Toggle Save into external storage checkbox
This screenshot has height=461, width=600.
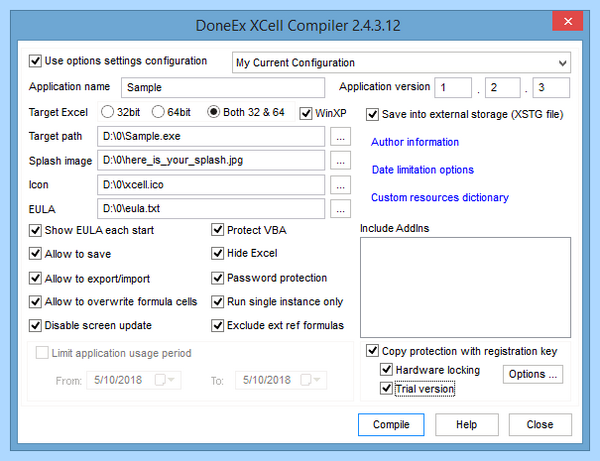[x=372, y=114]
